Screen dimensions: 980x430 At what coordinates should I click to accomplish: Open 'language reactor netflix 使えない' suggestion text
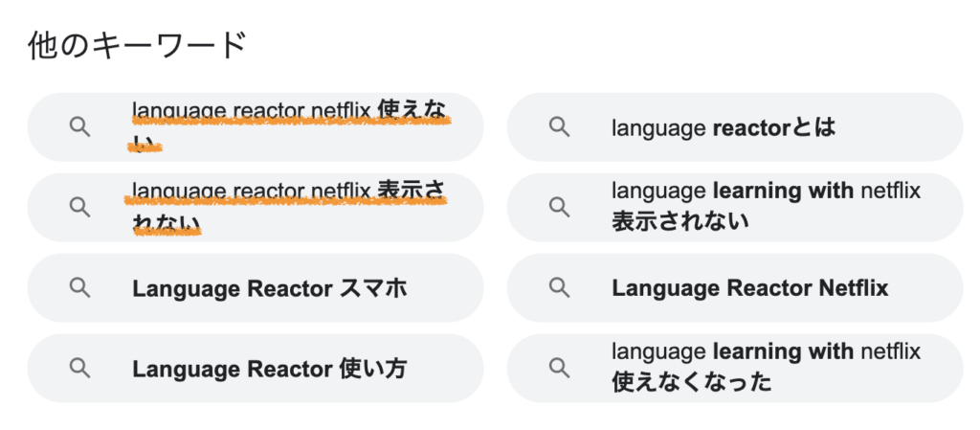point(289,113)
